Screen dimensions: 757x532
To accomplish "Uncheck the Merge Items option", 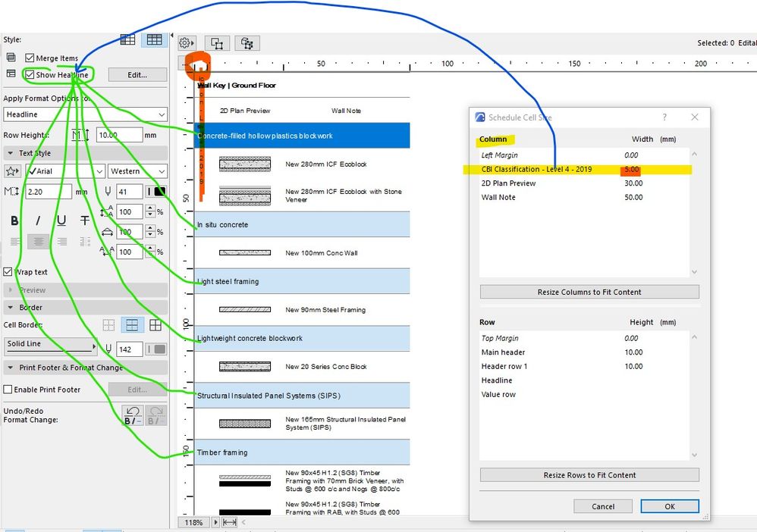I will [x=31, y=58].
